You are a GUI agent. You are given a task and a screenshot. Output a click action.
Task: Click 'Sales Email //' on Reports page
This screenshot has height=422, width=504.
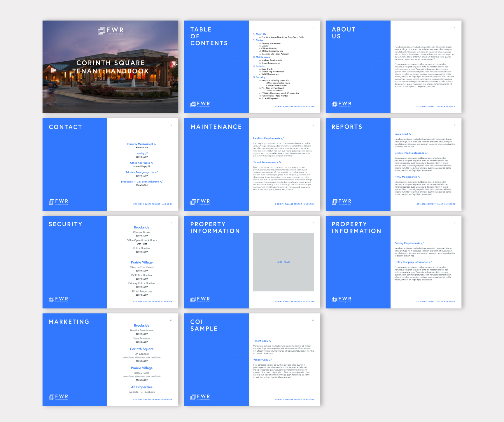click(x=403, y=134)
